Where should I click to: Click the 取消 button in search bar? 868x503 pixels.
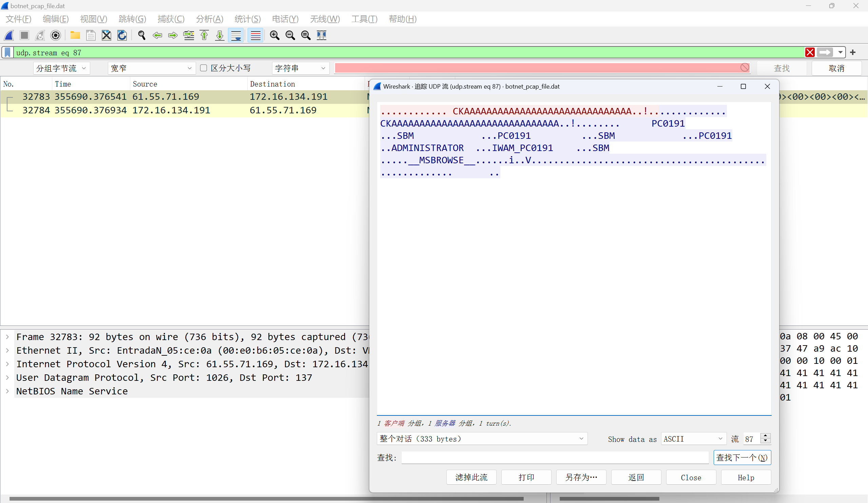[837, 68]
